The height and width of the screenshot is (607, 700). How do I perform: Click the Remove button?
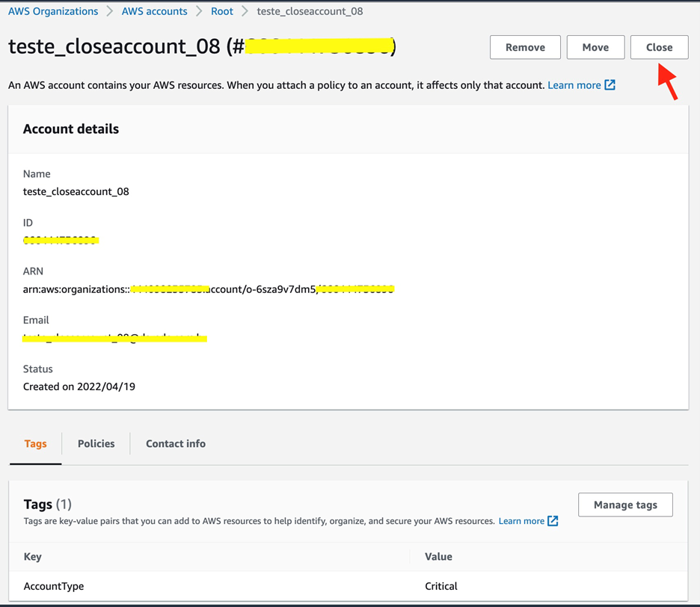[x=525, y=47]
